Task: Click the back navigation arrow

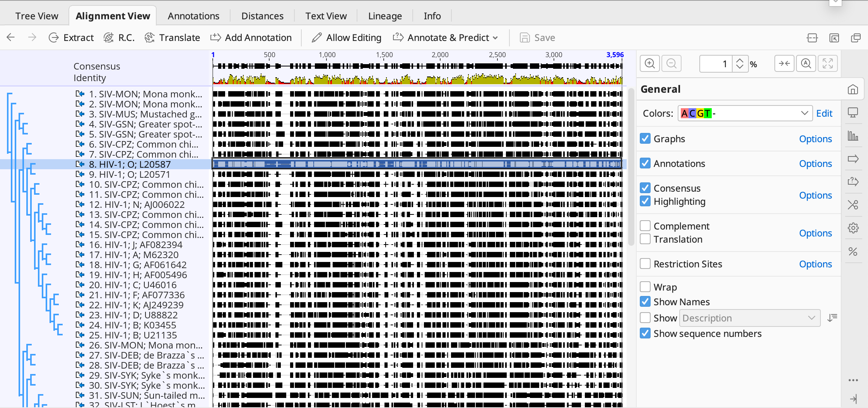Action: [x=11, y=37]
